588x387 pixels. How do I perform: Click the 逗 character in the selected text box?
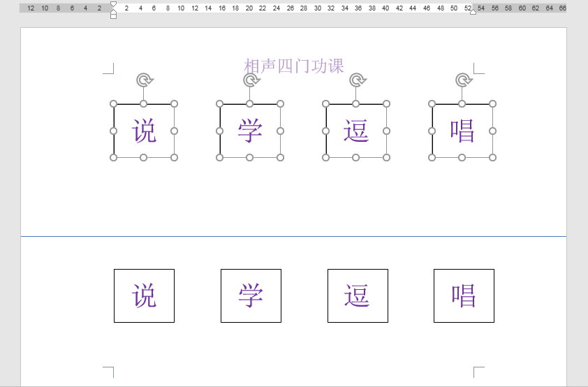[356, 131]
